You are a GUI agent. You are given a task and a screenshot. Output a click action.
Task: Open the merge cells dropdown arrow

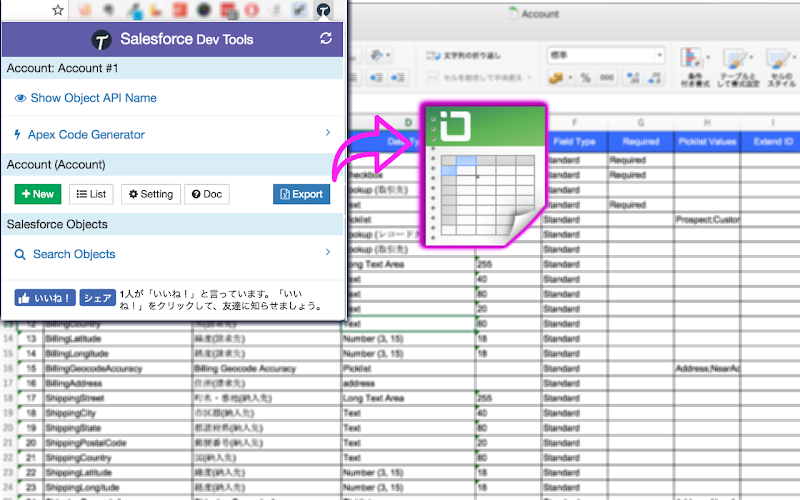(x=529, y=78)
